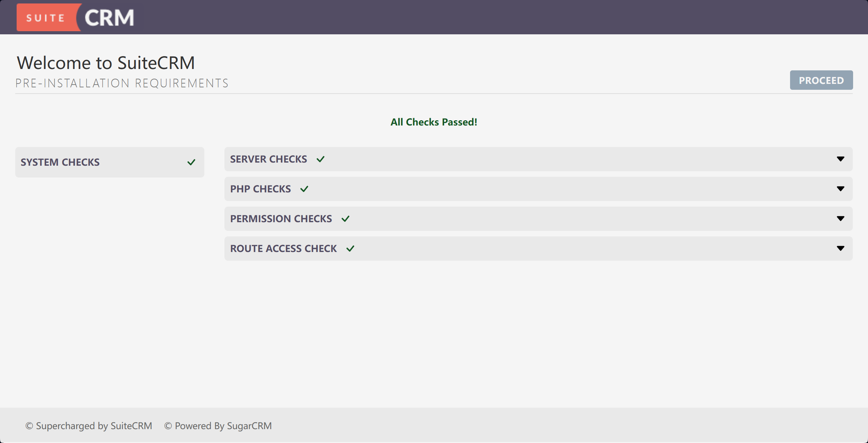
Task: Expand Server Checks using its dropdown arrow
Action: pyautogui.click(x=840, y=159)
